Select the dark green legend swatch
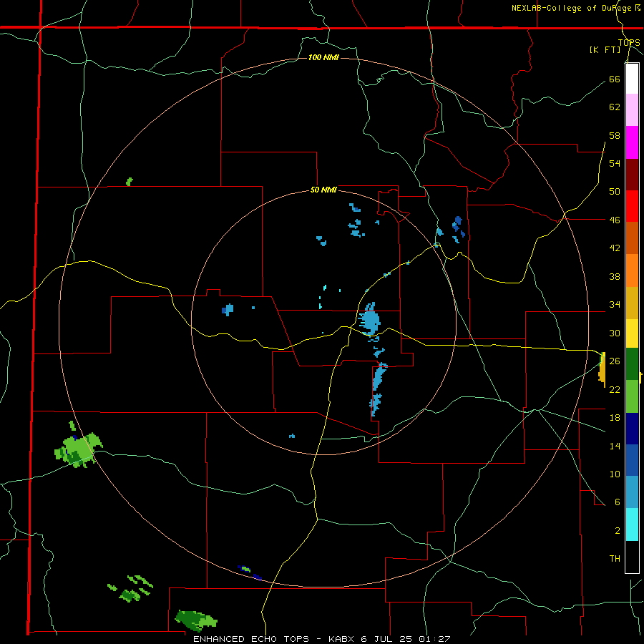This screenshot has width=644, height=644. point(632,364)
